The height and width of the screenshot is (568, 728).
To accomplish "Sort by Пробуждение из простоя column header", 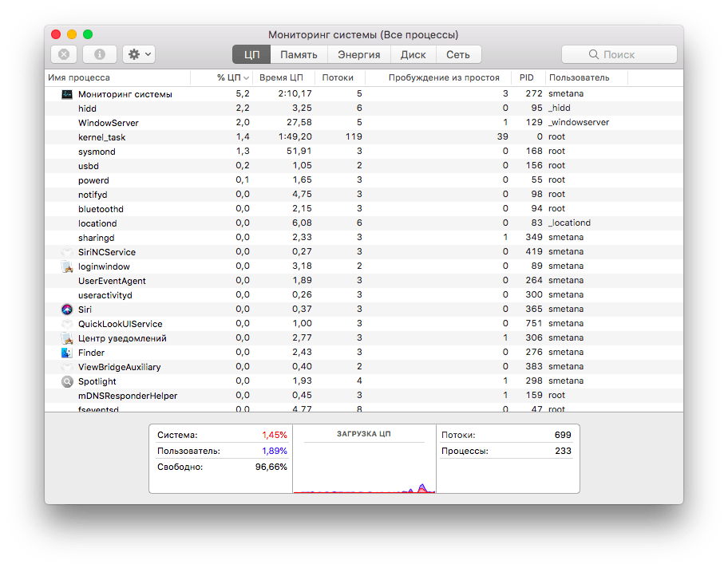I will [438, 77].
